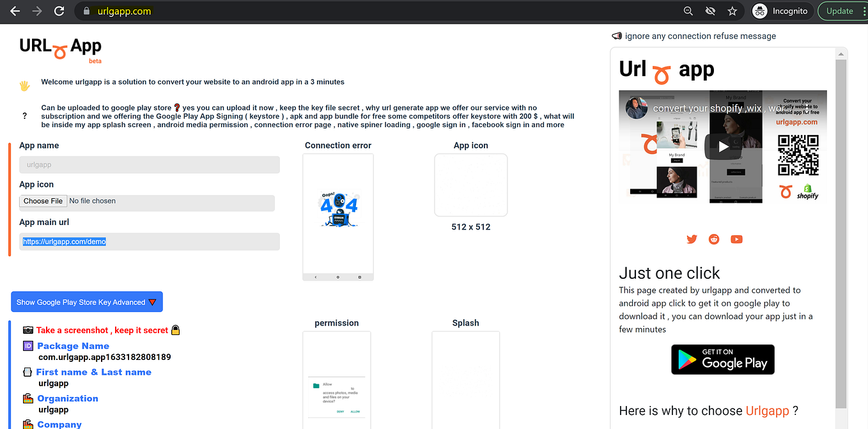
Task: Open the Reddit link icon
Action: click(x=714, y=239)
